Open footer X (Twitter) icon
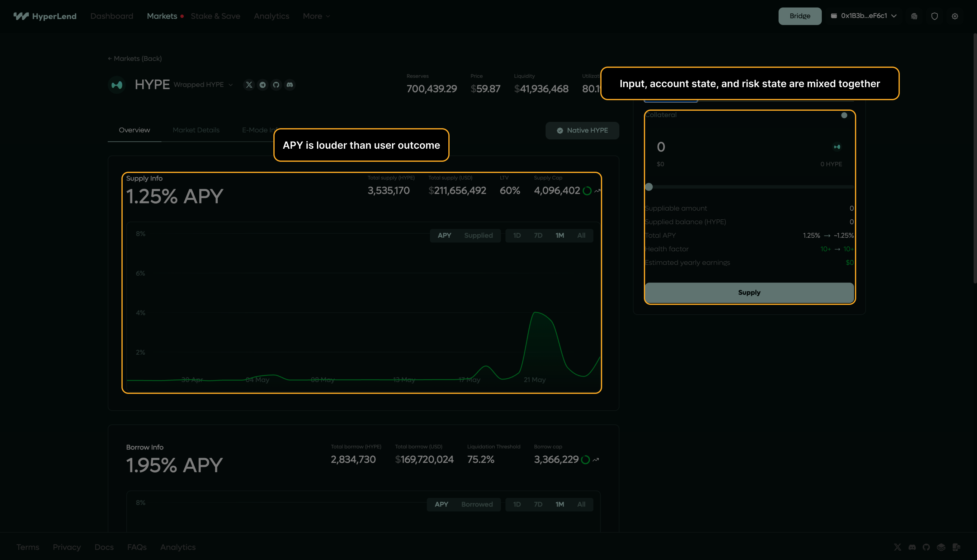The image size is (977, 560). (x=898, y=547)
